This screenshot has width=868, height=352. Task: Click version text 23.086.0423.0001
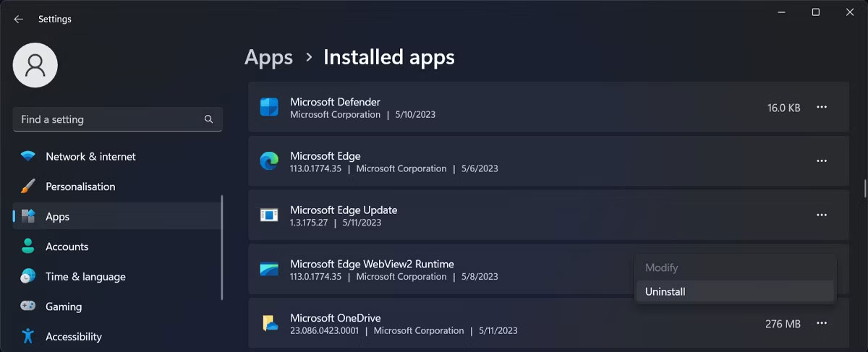coord(325,331)
